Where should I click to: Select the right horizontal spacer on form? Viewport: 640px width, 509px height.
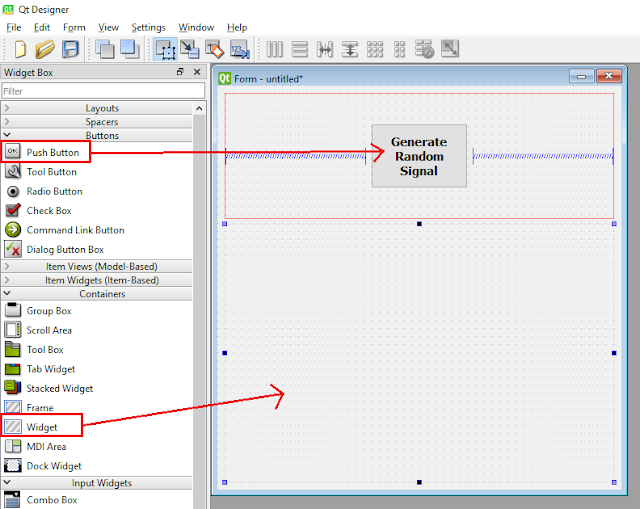(x=543, y=156)
